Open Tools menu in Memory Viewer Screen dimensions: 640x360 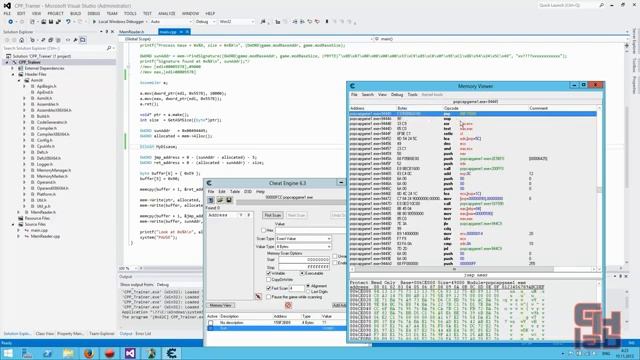click(412, 95)
